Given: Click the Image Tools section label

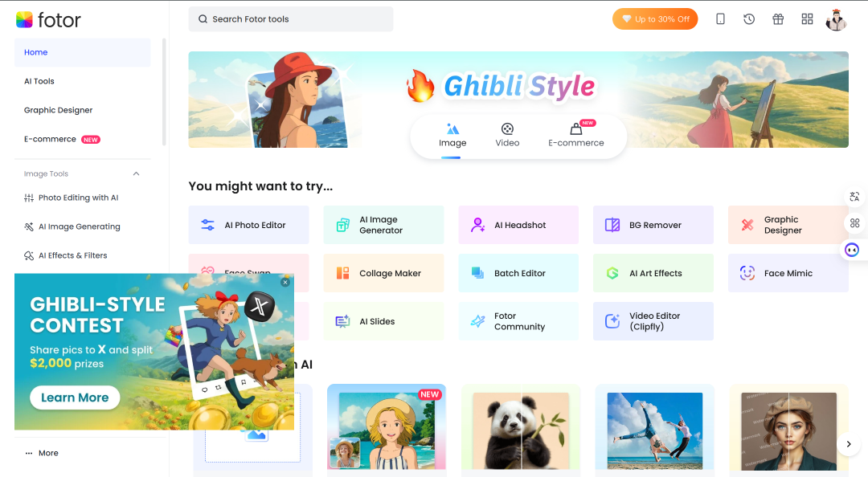Looking at the screenshot, I should click(x=46, y=173).
